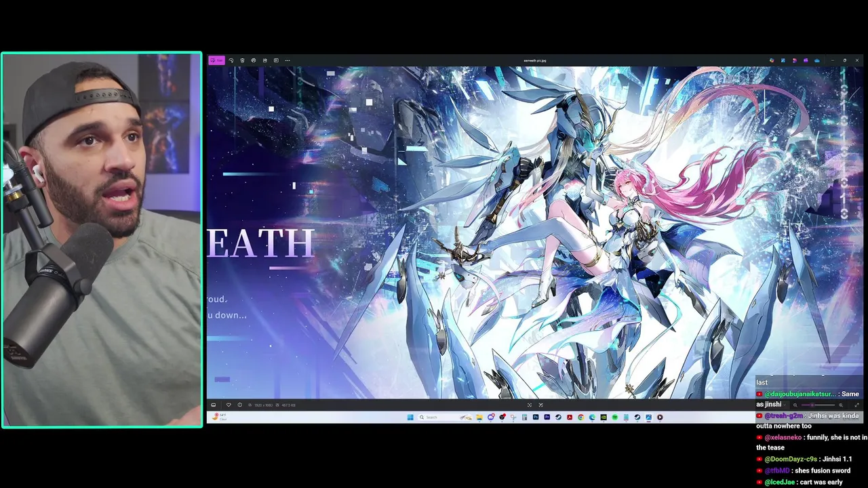
Task: Open the weather widget on the taskbar
Action: [219, 417]
